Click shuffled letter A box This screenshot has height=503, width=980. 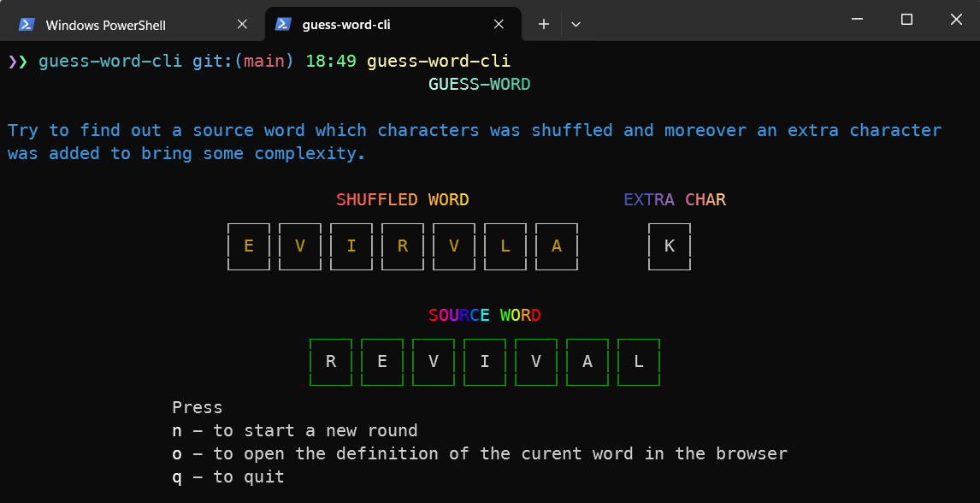tap(556, 246)
